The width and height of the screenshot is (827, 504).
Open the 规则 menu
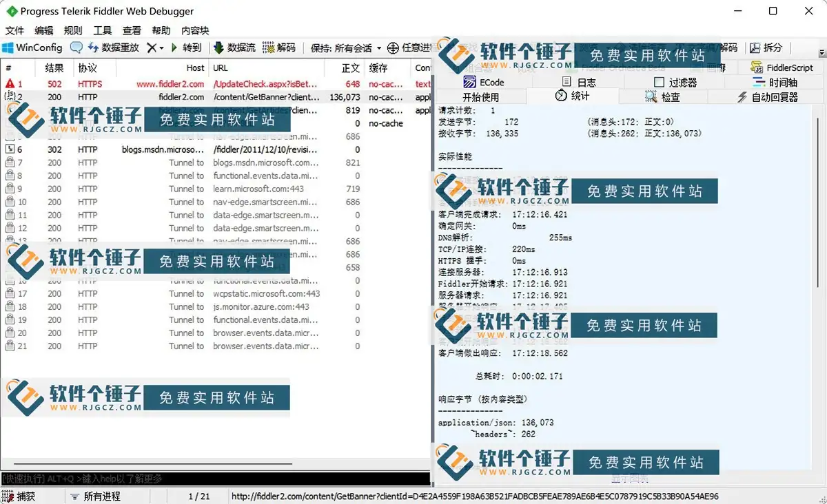click(73, 30)
